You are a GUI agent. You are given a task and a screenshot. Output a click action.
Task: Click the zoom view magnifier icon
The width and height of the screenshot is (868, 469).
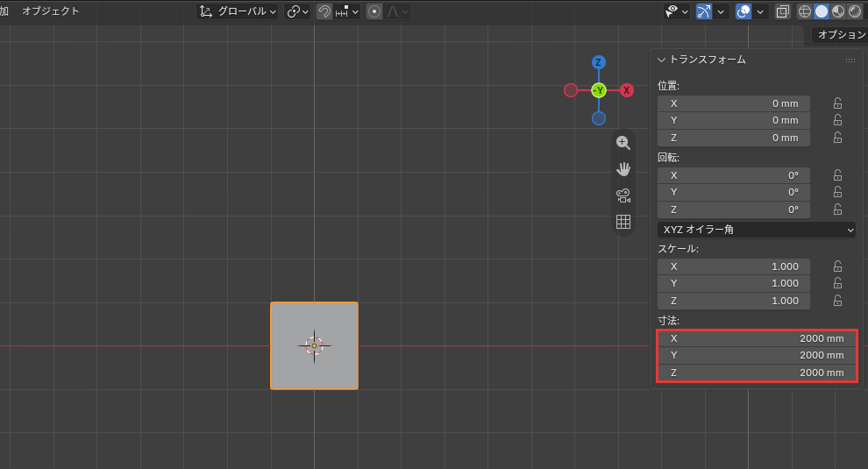tap(623, 143)
